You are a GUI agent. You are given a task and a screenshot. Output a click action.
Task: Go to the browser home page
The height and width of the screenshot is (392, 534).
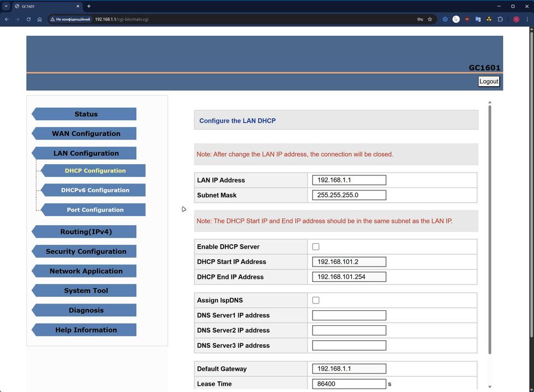40,20
